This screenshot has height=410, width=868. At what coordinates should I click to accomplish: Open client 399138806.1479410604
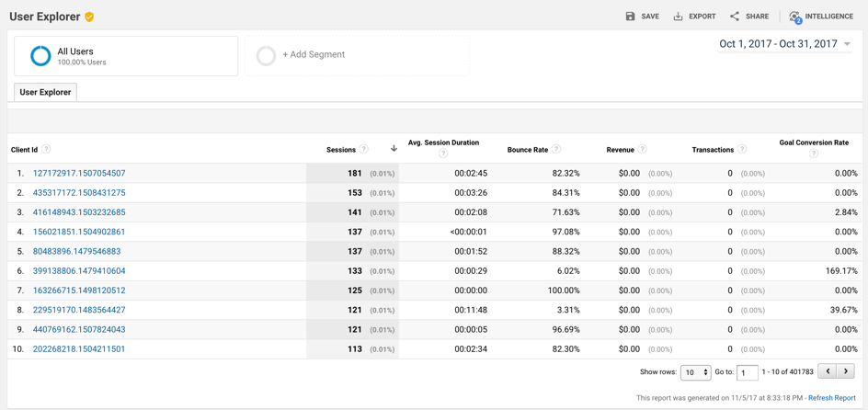(79, 270)
